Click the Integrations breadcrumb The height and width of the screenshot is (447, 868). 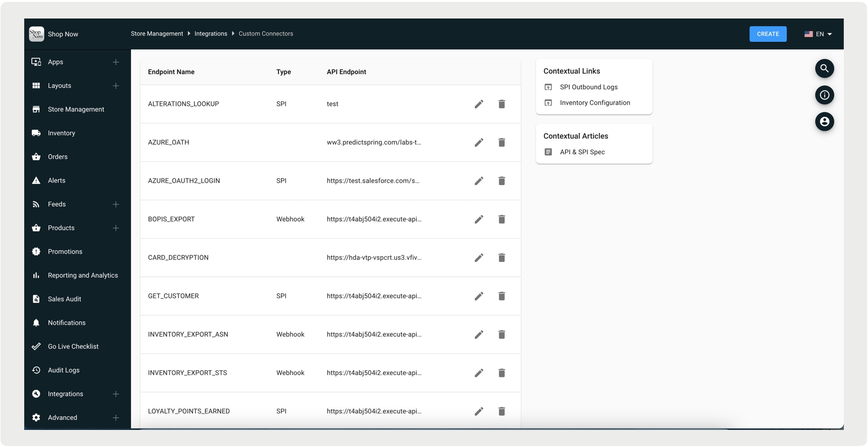[x=211, y=34]
